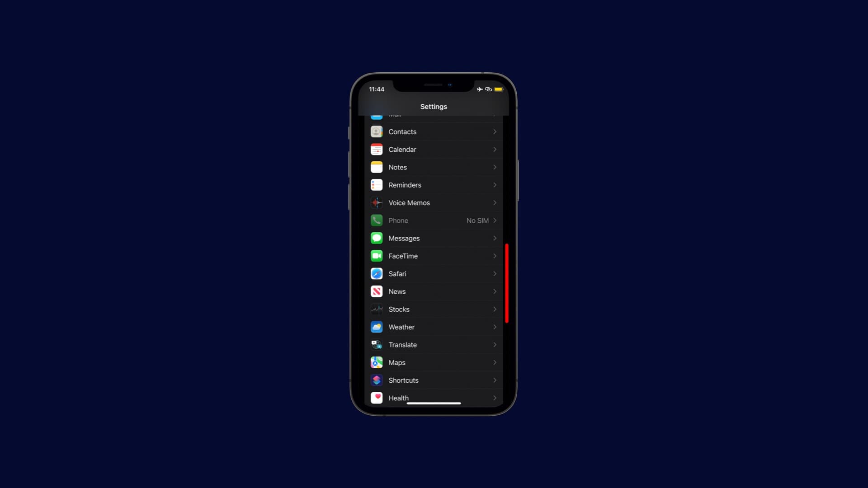
Task: Open the FaceTime settings
Action: pyautogui.click(x=434, y=256)
